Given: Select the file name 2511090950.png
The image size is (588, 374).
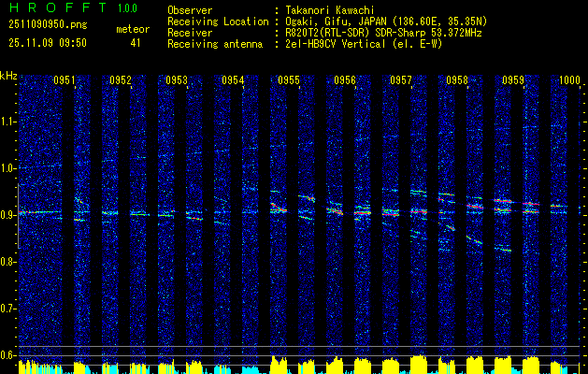Looking at the screenshot, I should pos(48,25).
